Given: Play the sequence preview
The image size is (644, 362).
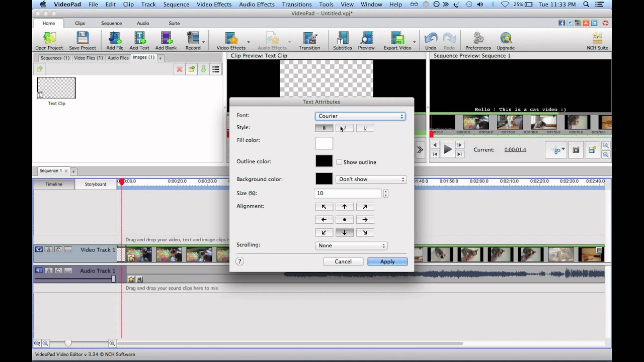Looking at the screenshot, I should [447, 149].
